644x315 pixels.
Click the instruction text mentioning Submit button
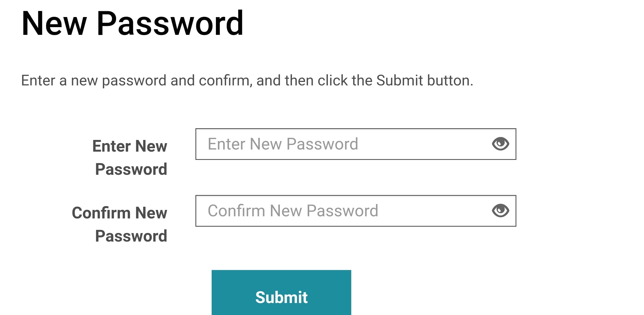tap(247, 81)
